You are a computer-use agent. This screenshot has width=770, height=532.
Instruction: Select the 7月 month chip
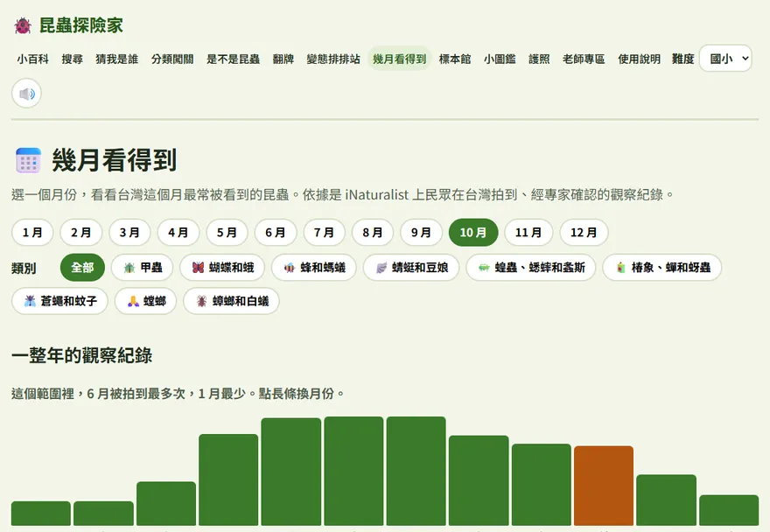click(324, 233)
